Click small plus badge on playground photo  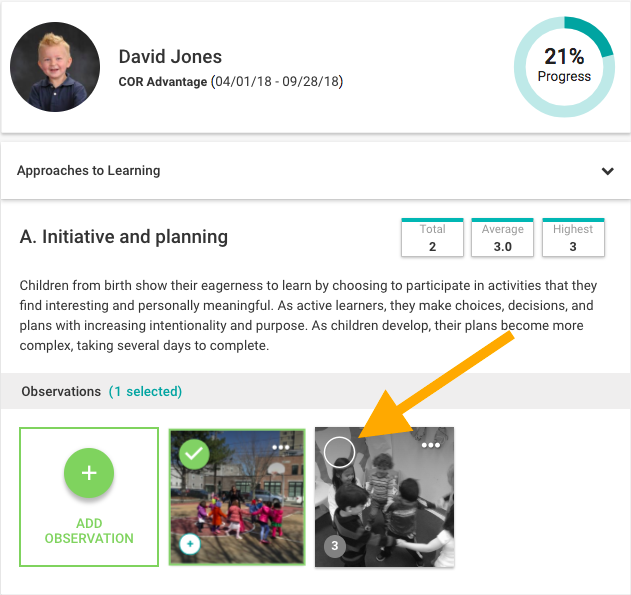pyautogui.click(x=189, y=544)
